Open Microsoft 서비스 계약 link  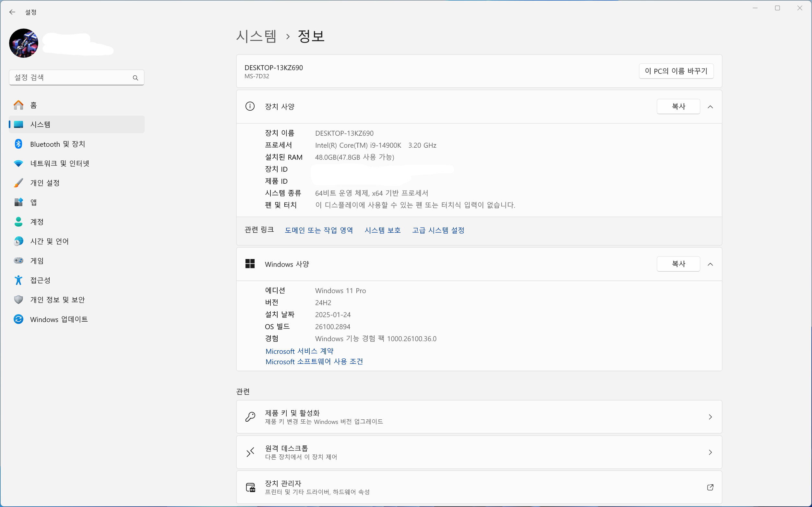pyautogui.click(x=300, y=351)
